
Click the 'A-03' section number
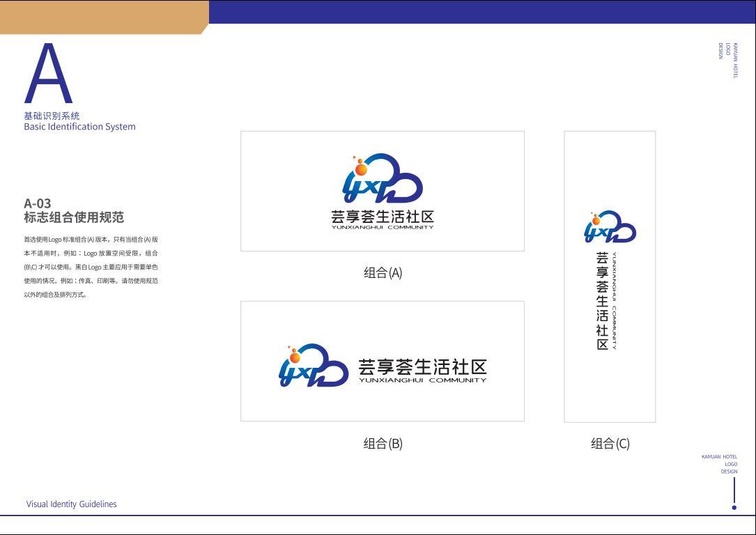[x=37, y=203]
